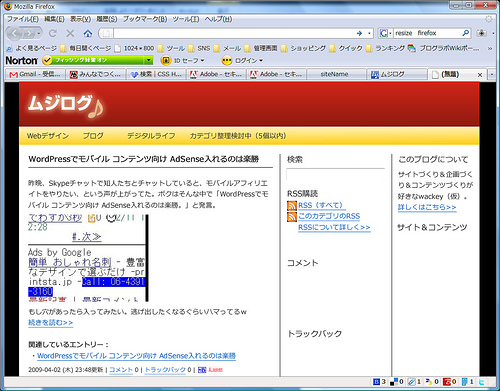Image resolution: width=500 pixels, height=391 pixels.
Task: Click the コメント link in entry footer
Action: 121,370
